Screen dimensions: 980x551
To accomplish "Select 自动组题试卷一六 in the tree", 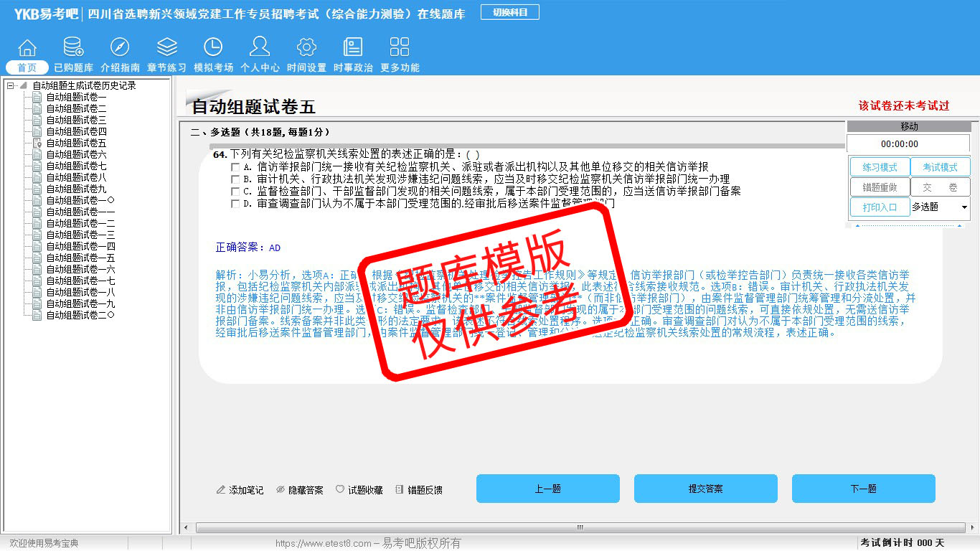I will (x=80, y=269).
